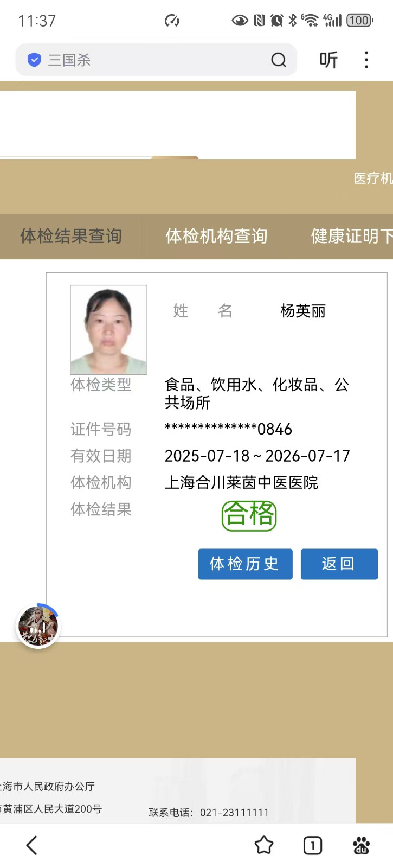
Task: Bookmark page with the star icon
Action: (x=264, y=845)
